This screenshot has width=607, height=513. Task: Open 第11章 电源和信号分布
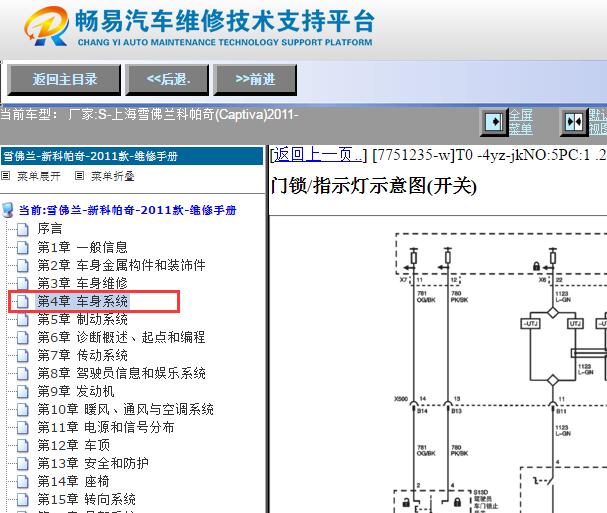106,427
